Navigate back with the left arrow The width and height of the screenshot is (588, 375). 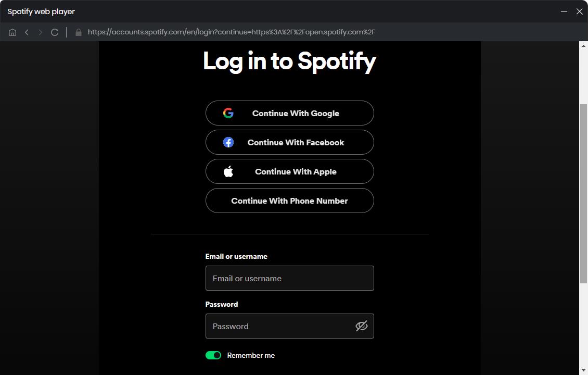pyautogui.click(x=27, y=32)
